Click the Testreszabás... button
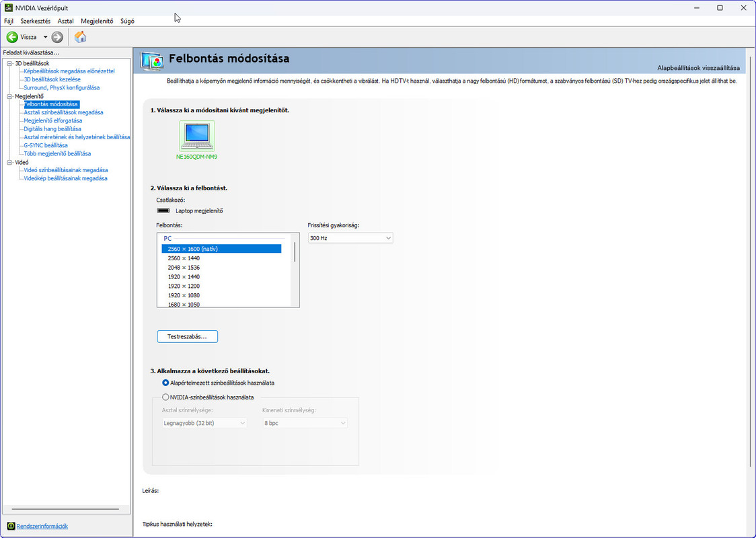Viewport: 756px width, 538px height. [x=188, y=336]
